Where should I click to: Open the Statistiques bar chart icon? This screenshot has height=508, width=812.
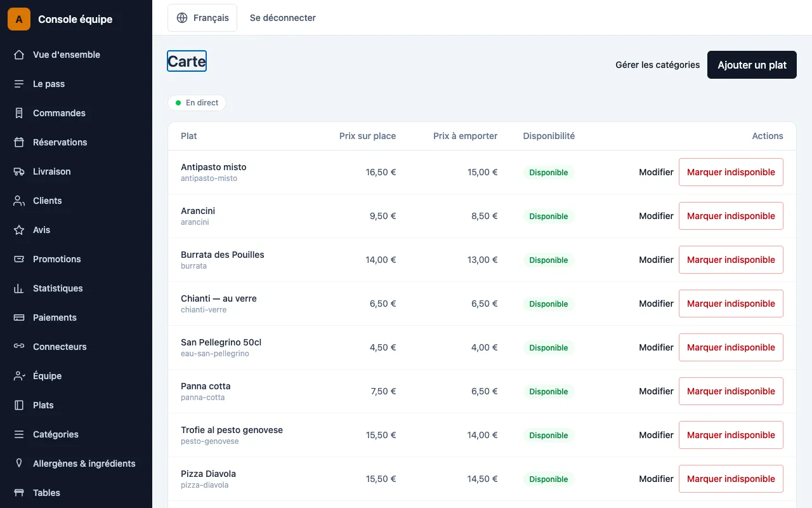19,288
